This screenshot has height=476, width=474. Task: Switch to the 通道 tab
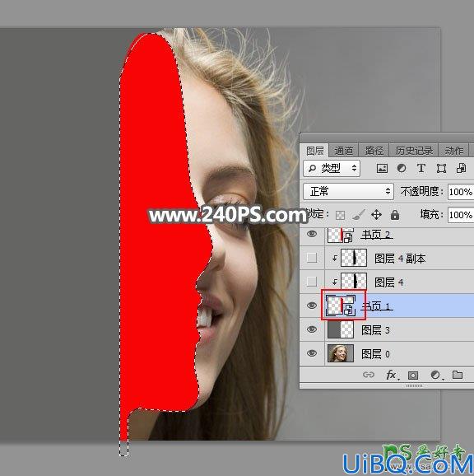coord(344,150)
